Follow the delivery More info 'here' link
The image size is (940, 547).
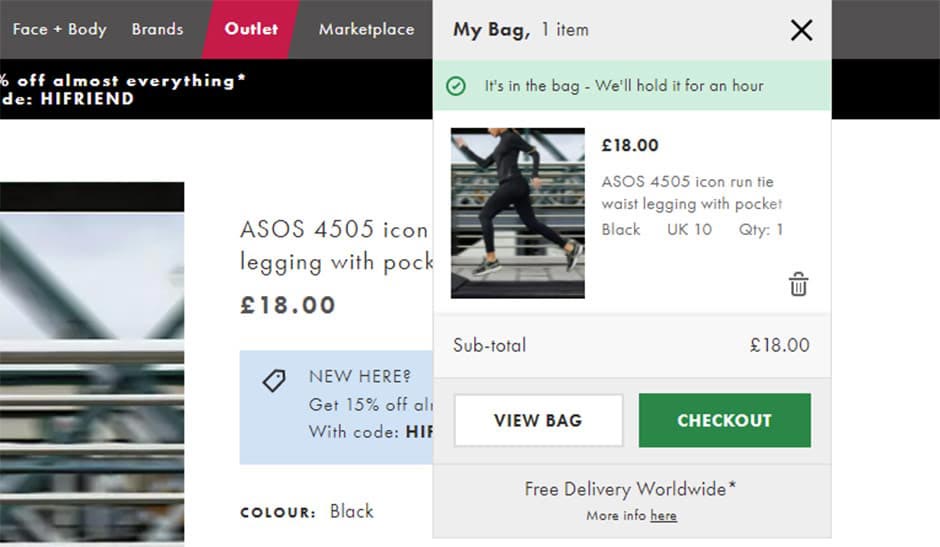[663, 516]
